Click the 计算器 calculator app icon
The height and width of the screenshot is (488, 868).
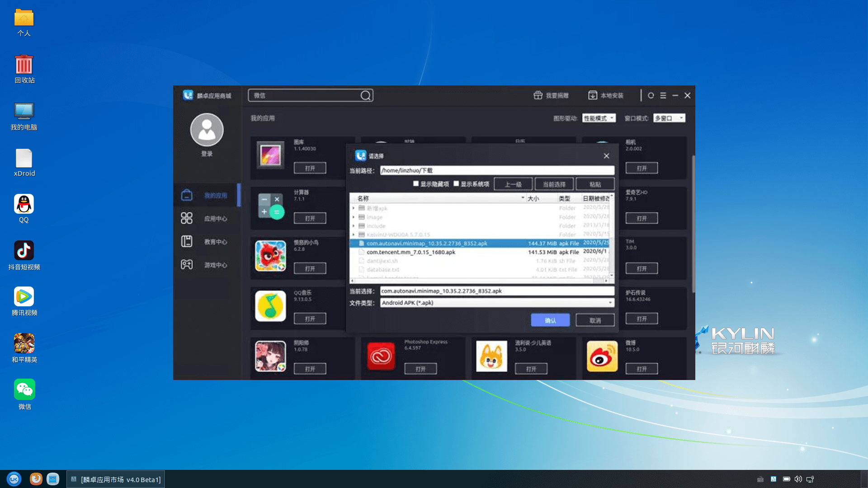click(270, 206)
